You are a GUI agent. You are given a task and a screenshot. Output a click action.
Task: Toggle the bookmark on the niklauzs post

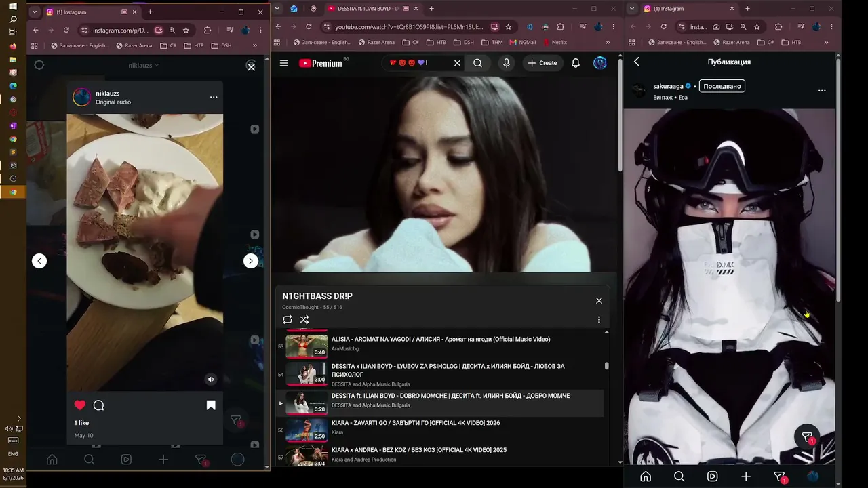point(211,405)
